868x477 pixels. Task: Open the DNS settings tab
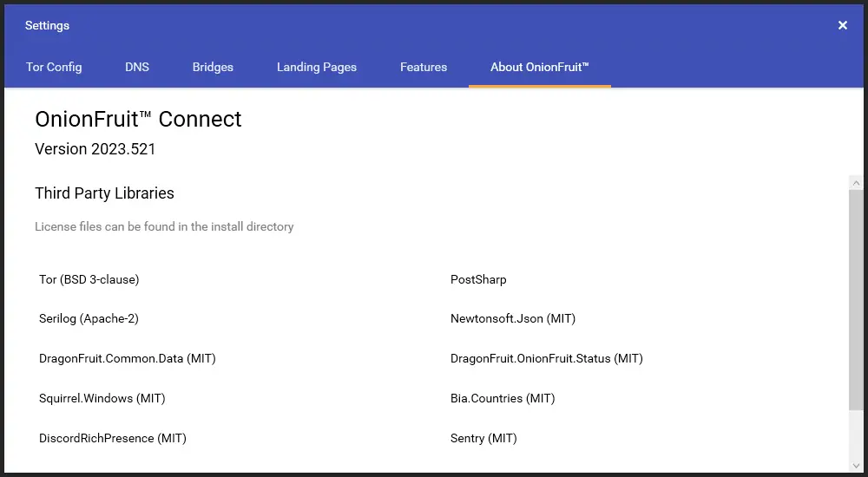coord(137,67)
